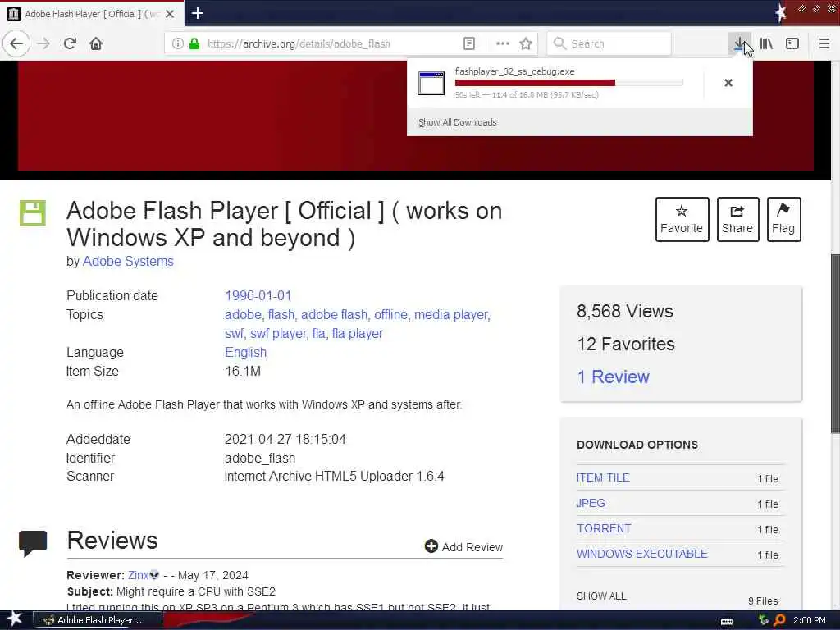Image resolution: width=840 pixels, height=630 pixels.
Task: Click the green floppy disk software icon
Action: (33, 212)
